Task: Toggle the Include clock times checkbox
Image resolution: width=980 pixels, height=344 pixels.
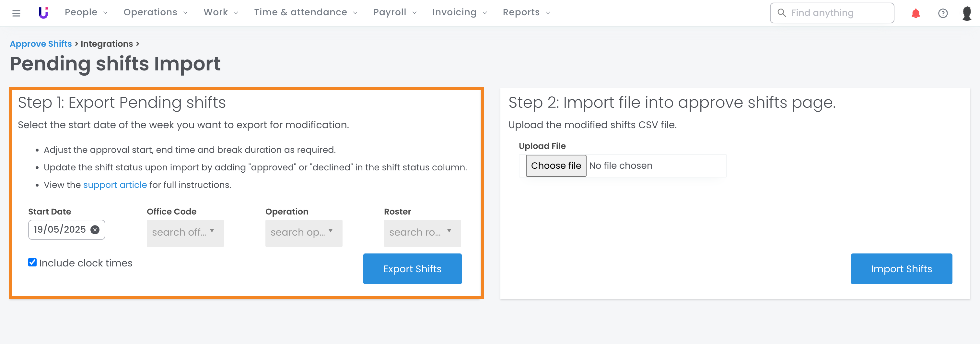Action: (x=32, y=263)
